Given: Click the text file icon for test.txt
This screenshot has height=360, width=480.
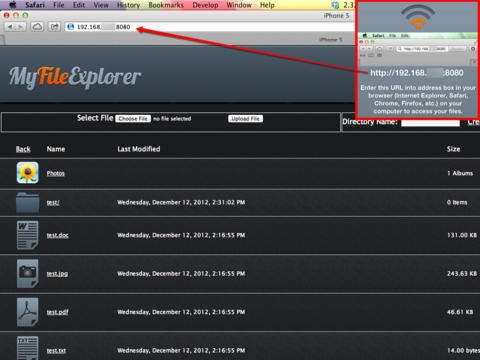Looking at the screenshot, I should pos(27,348).
